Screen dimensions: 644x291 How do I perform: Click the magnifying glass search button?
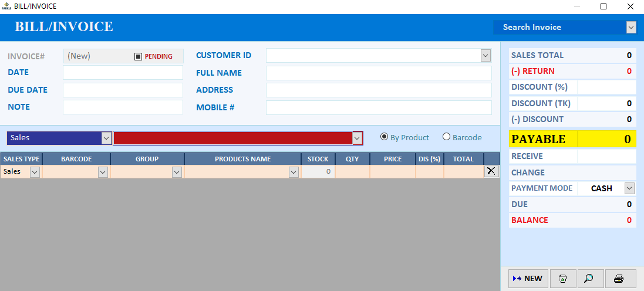[590, 279]
